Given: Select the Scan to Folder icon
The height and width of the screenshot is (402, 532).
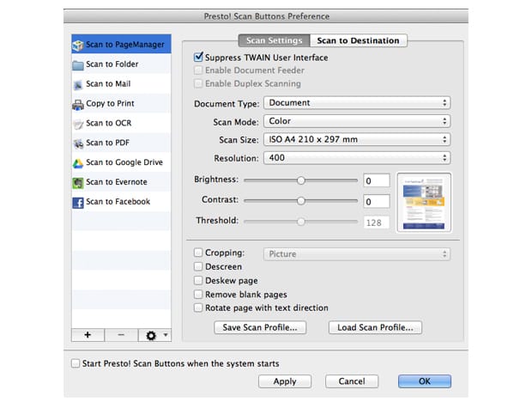Looking at the screenshot, I should pyautogui.click(x=78, y=64).
